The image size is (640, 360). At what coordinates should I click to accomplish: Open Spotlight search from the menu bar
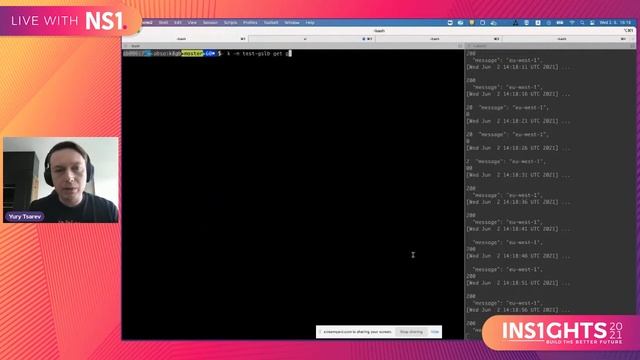coord(582,22)
